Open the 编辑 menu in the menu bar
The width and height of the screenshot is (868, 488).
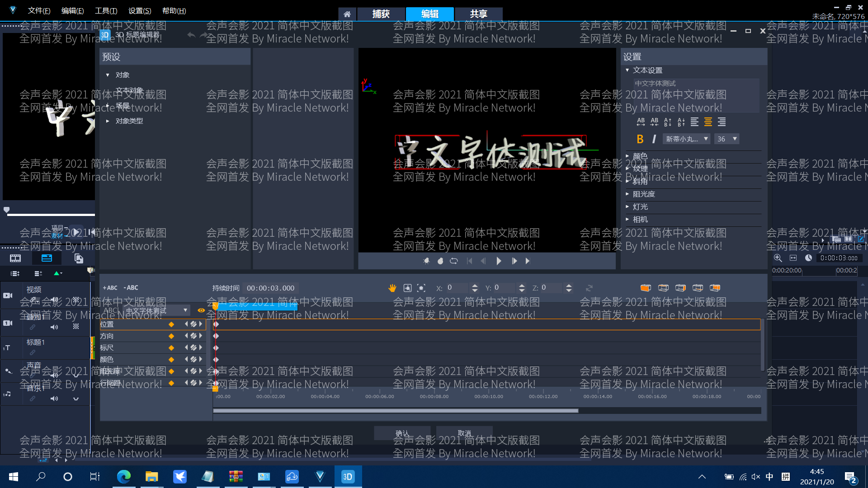[73, 11]
